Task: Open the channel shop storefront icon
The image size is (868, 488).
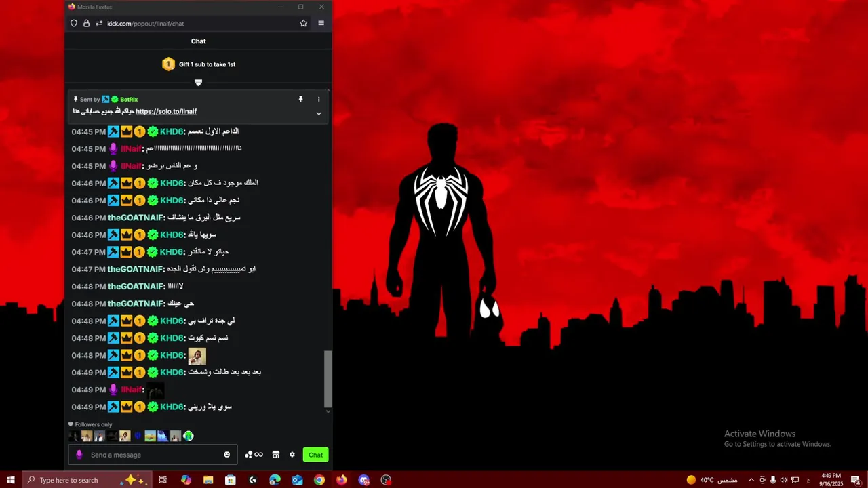Action: 276,455
